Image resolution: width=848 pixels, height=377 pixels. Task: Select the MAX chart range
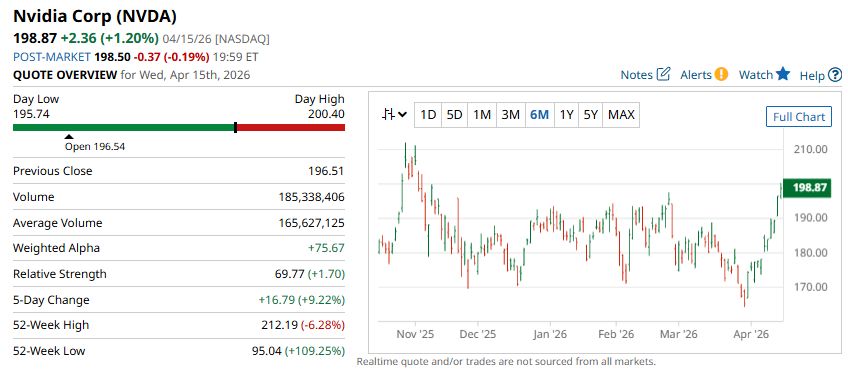click(621, 115)
